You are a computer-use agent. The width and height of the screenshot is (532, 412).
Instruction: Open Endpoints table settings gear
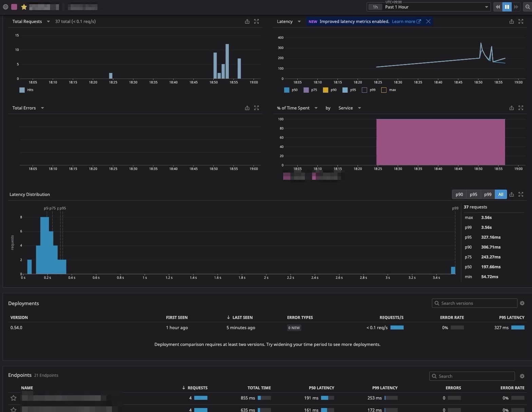click(522, 376)
